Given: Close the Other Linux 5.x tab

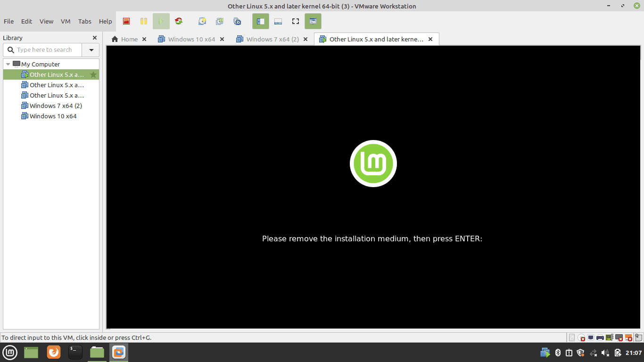Looking at the screenshot, I should pyautogui.click(x=430, y=39).
